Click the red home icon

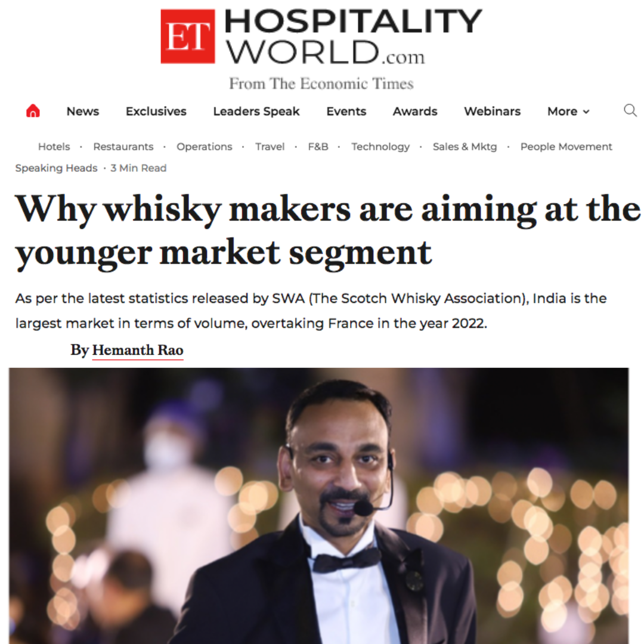click(33, 111)
